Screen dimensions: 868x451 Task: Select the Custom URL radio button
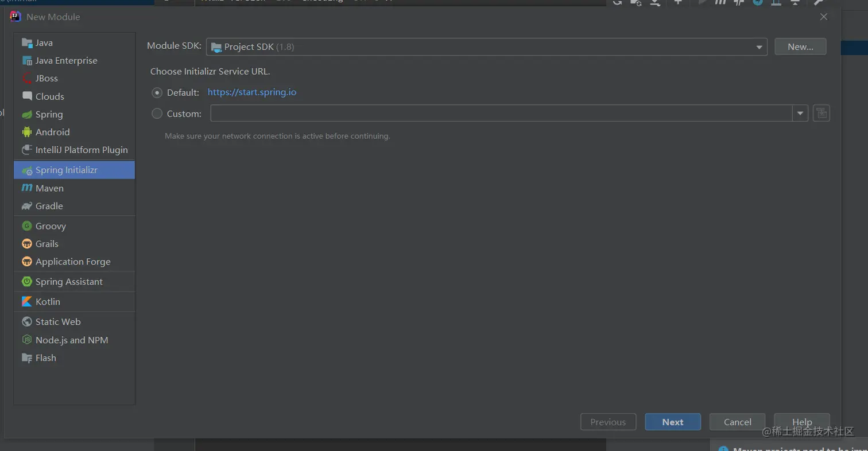pos(157,114)
